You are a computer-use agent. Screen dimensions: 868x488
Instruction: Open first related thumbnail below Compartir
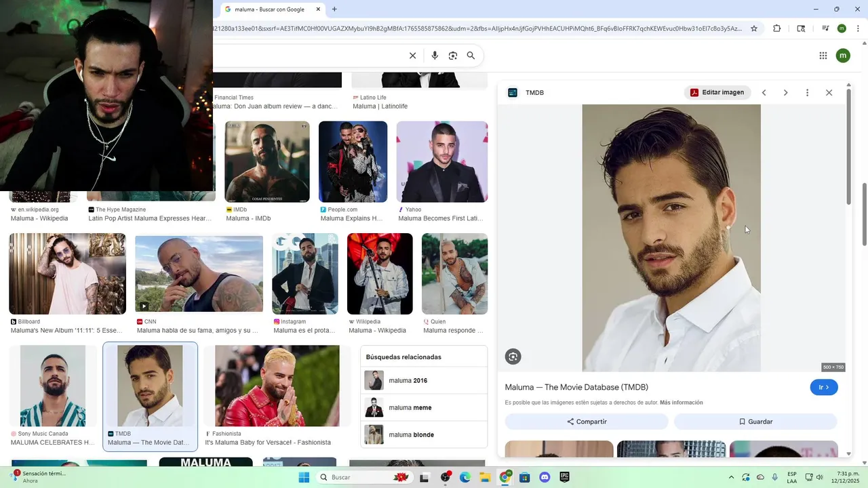(x=559, y=449)
